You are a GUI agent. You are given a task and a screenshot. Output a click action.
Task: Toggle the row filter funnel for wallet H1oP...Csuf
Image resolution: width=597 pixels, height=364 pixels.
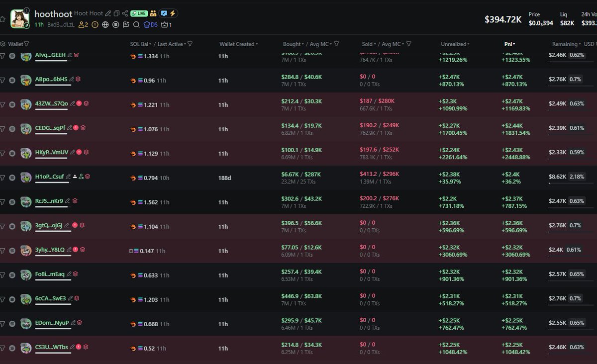tap(3, 178)
